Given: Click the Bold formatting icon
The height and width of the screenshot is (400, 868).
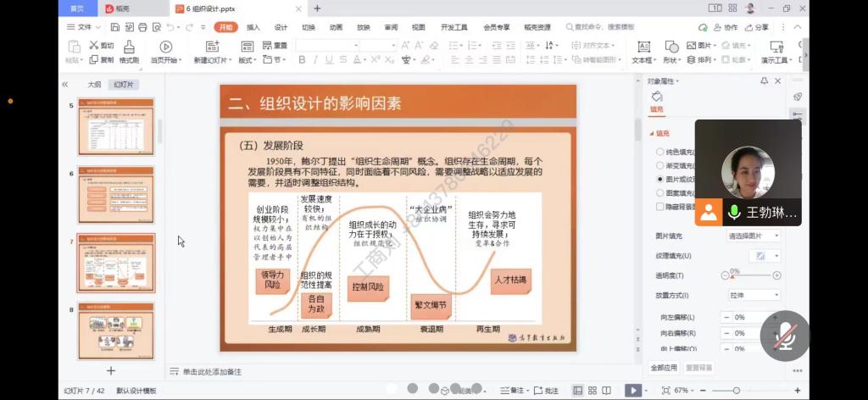Looking at the screenshot, I should click(x=303, y=60).
